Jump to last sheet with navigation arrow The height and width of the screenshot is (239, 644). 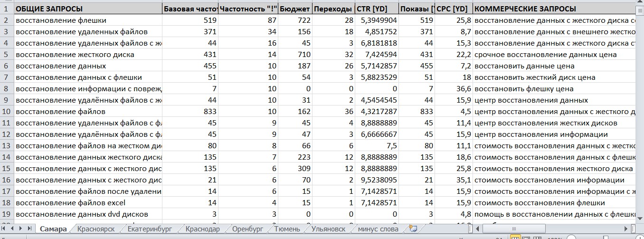(x=29, y=229)
